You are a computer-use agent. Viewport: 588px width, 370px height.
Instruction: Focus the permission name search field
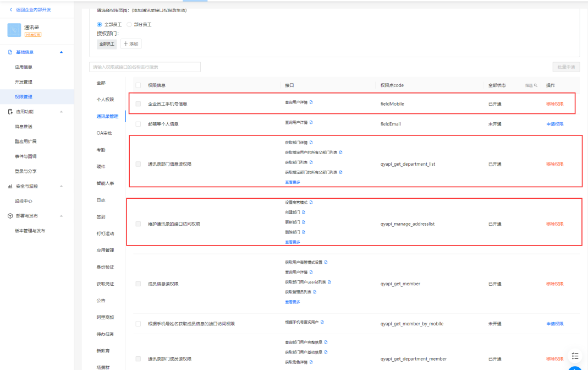pyautogui.click(x=145, y=67)
